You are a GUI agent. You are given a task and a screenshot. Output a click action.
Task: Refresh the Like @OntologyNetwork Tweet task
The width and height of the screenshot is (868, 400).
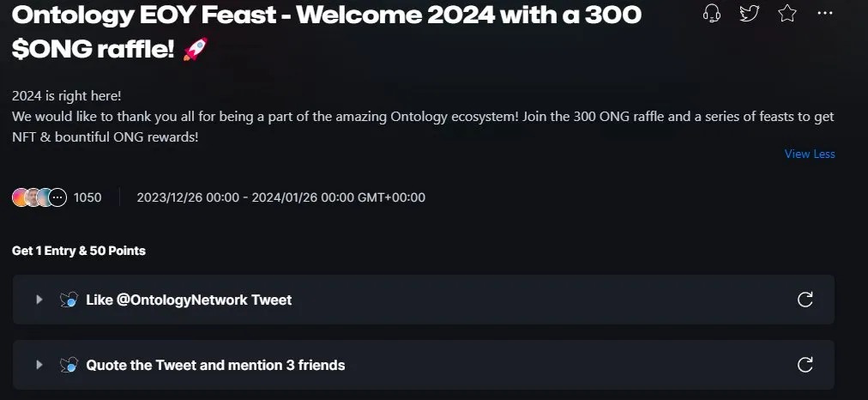click(x=805, y=300)
